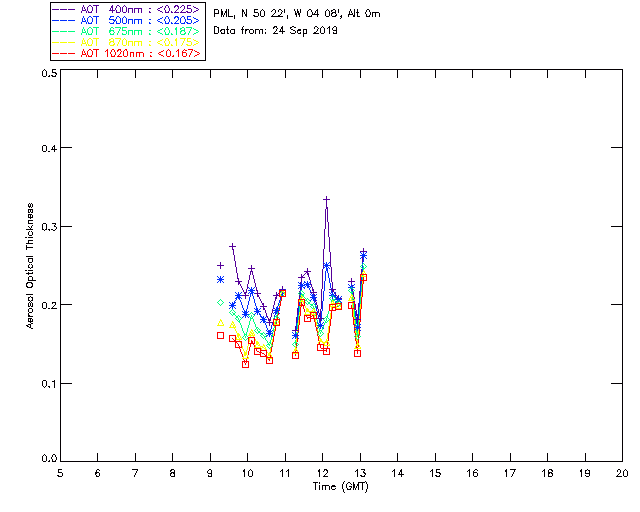The height and width of the screenshot is (512, 640).
Task: Click the x-axis label 9
Action: click(210, 473)
